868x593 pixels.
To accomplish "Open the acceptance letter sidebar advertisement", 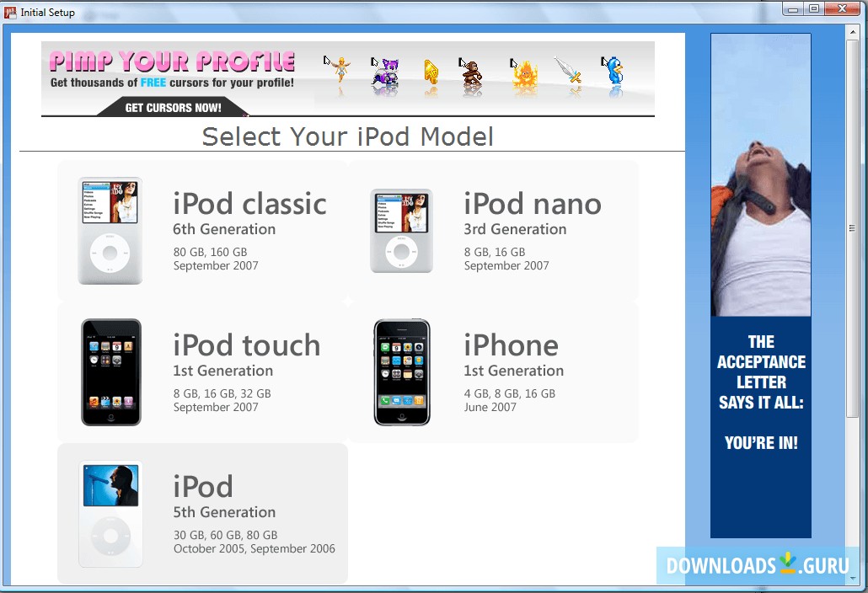I will tap(761, 286).
